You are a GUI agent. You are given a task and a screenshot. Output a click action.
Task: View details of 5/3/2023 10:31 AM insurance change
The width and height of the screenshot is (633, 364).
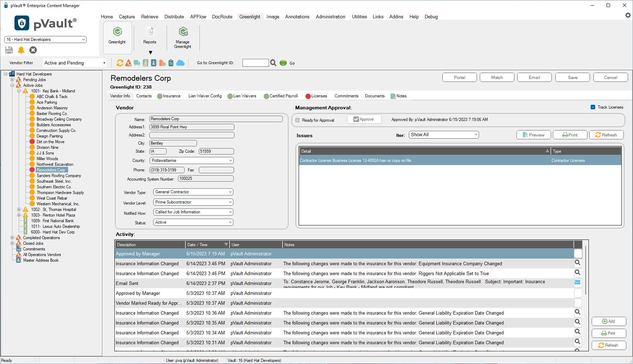tap(578, 342)
